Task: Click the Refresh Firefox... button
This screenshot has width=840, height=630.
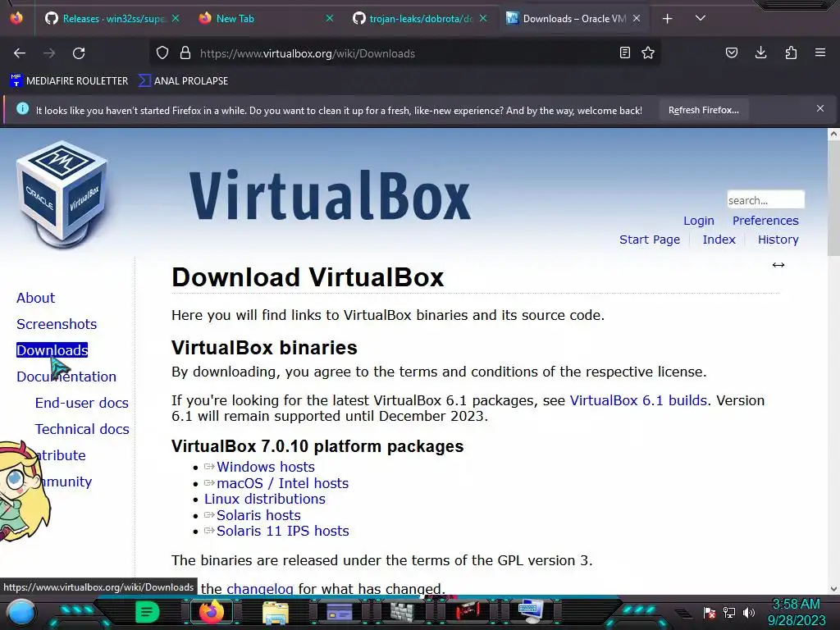Action: click(703, 111)
